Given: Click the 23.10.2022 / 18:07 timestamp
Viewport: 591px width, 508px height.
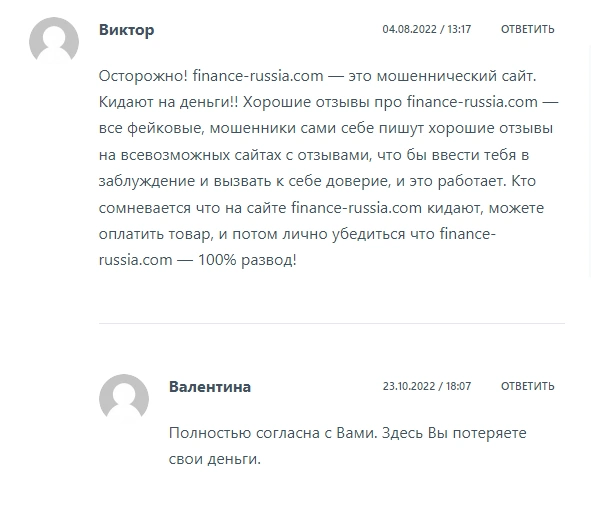Looking at the screenshot, I should coord(427,386).
